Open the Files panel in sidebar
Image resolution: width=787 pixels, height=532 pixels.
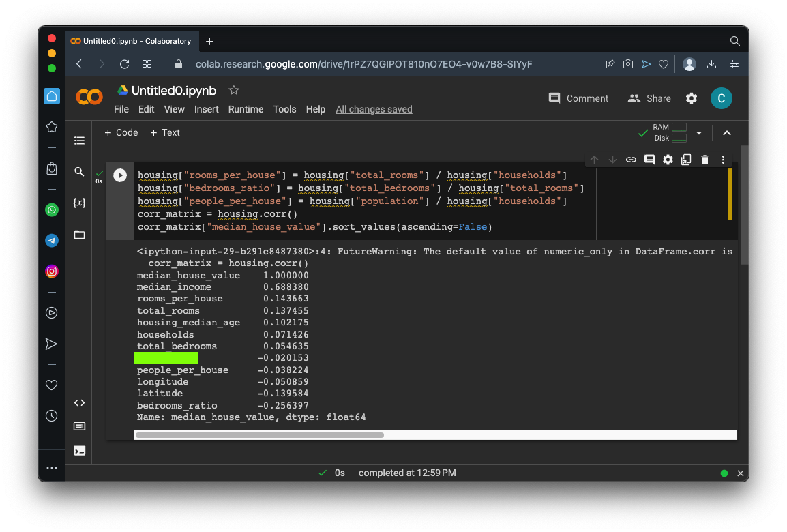coord(79,235)
